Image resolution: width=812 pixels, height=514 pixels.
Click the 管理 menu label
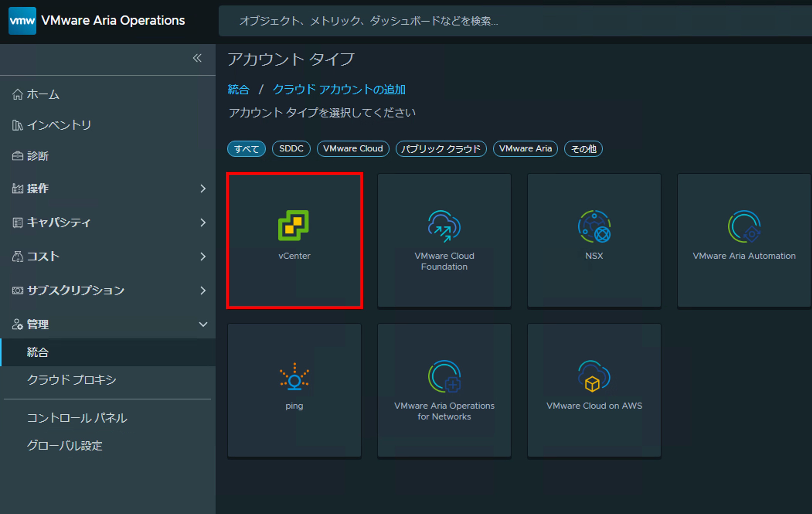click(38, 324)
